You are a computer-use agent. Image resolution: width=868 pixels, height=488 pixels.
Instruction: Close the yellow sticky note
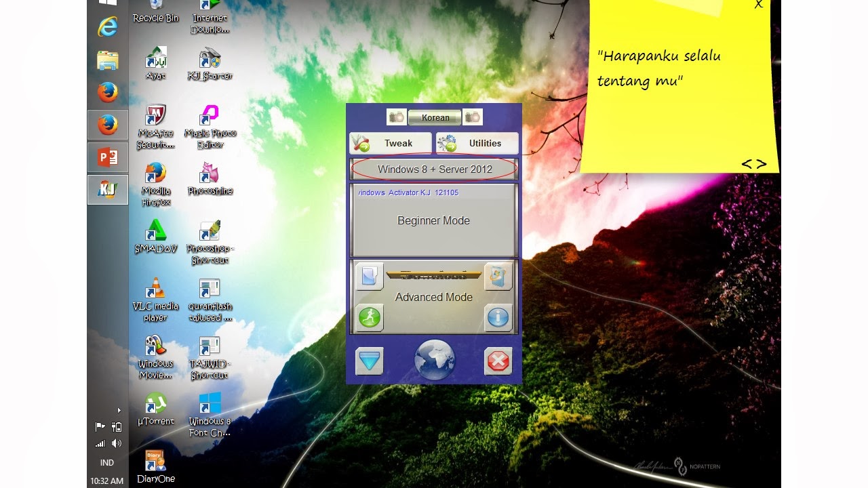click(759, 5)
